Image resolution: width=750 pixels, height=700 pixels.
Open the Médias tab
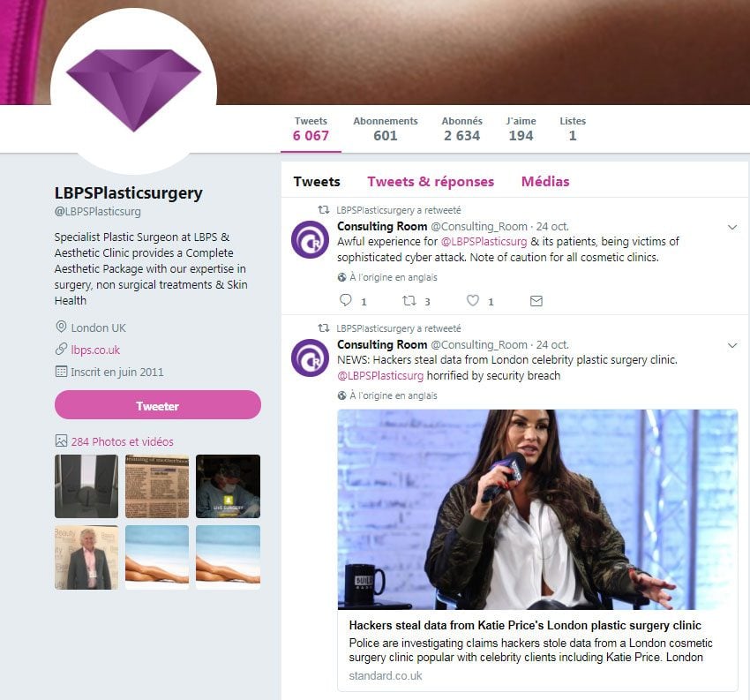pyautogui.click(x=545, y=182)
